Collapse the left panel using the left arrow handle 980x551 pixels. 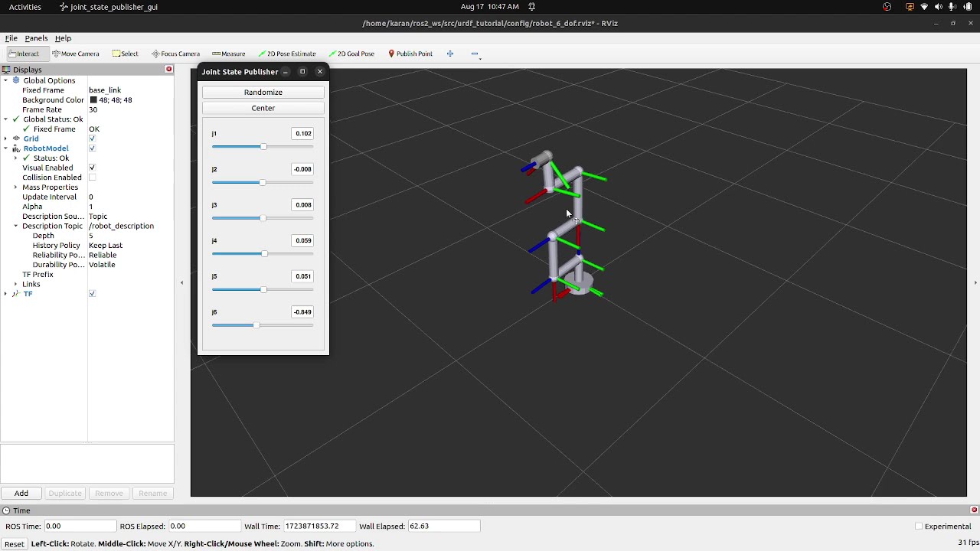pos(182,283)
